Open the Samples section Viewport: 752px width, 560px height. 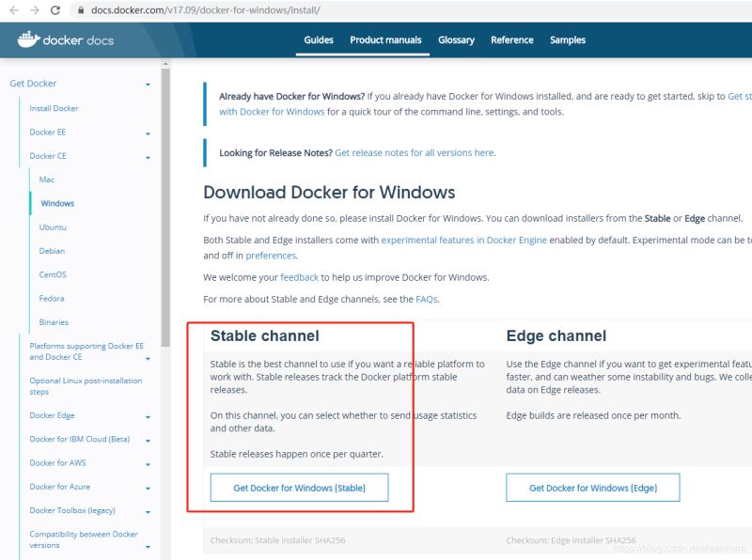[x=567, y=39]
